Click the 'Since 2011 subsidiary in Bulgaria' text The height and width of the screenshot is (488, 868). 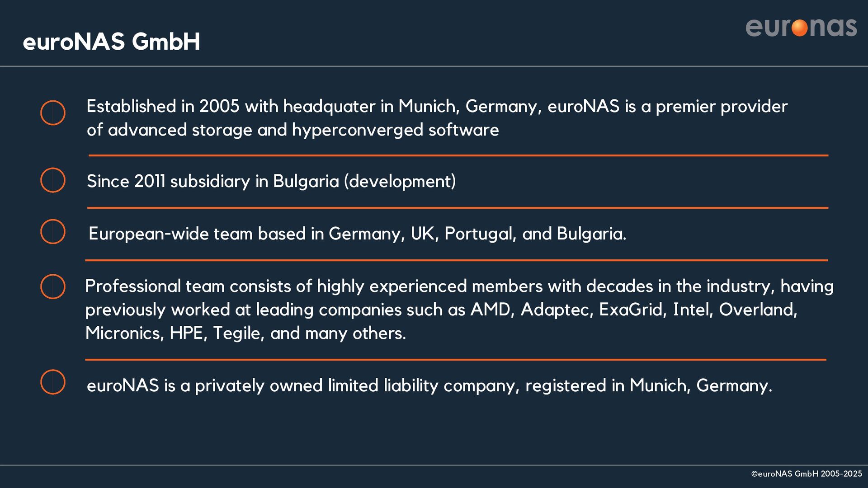point(271,182)
